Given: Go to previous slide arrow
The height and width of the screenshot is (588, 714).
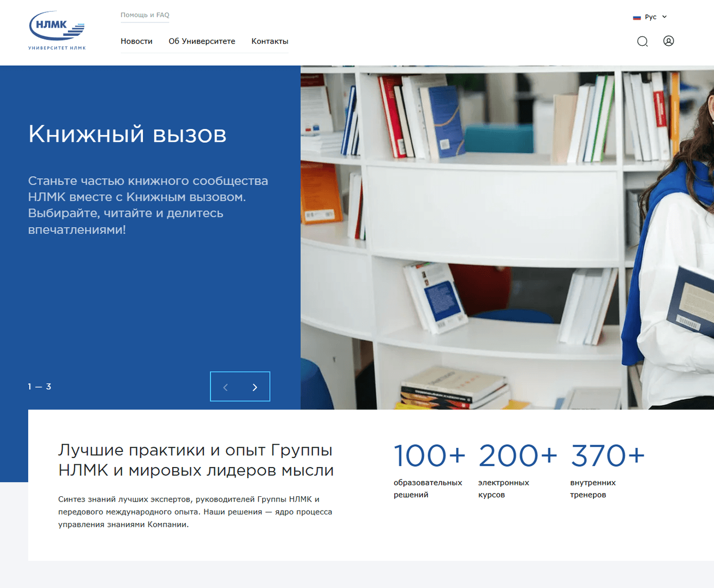Looking at the screenshot, I should 225,387.
